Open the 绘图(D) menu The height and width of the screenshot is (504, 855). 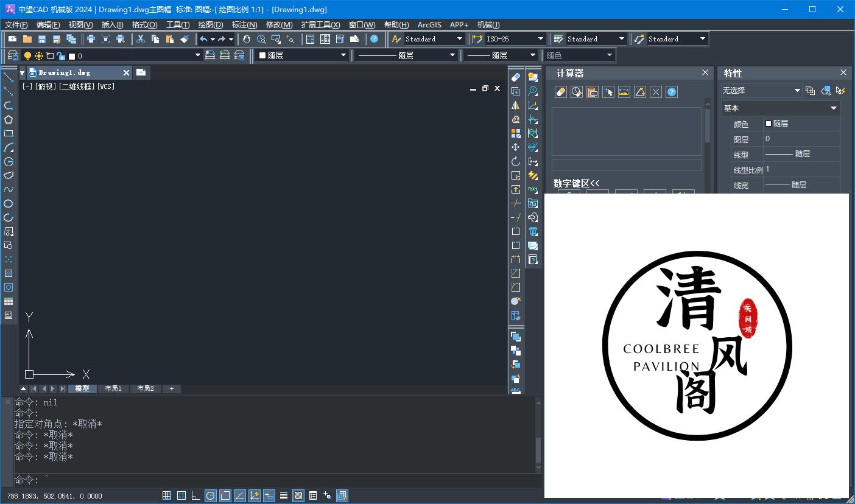(x=211, y=25)
